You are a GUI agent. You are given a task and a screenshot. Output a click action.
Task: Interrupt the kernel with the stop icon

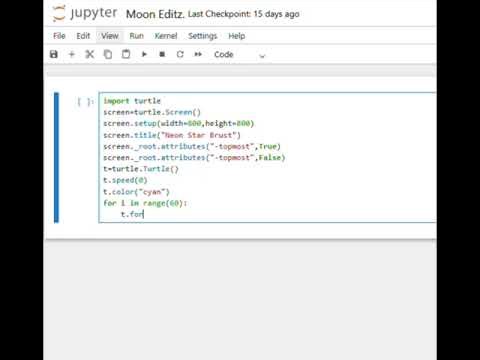(x=162, y=54)
